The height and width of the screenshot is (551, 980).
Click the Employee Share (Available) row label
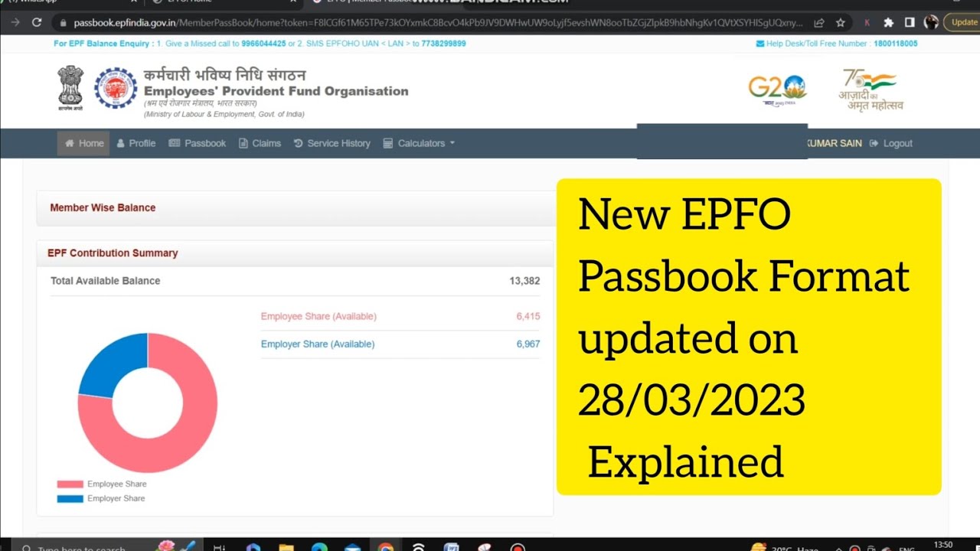pos(318,316)
